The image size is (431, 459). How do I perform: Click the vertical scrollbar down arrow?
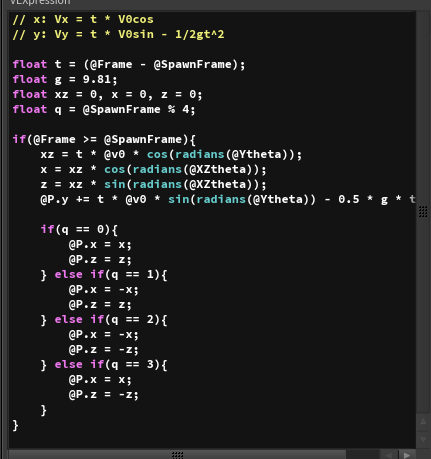coord(423,439)
